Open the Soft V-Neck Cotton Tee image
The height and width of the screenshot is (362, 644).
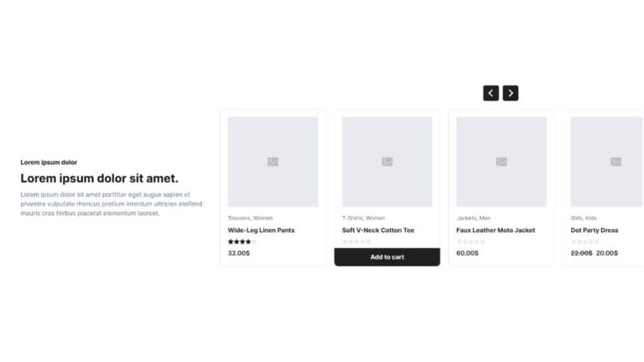(387, 162)
